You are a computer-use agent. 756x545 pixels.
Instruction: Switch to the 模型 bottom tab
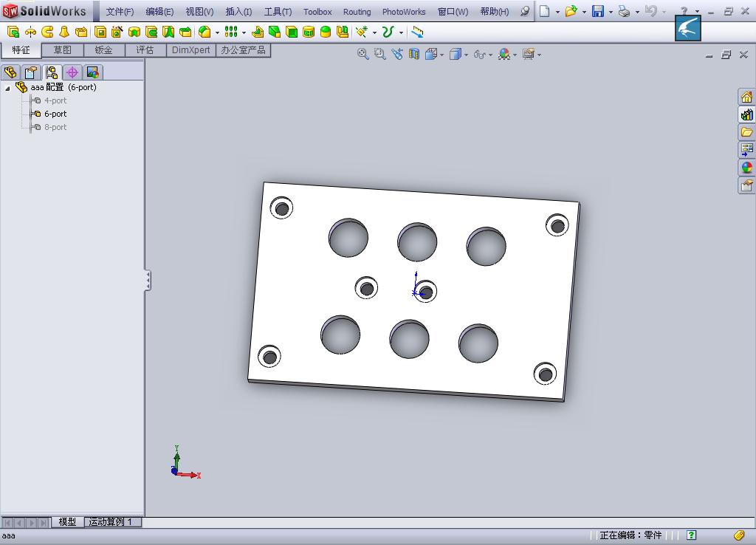pos(67,522)
